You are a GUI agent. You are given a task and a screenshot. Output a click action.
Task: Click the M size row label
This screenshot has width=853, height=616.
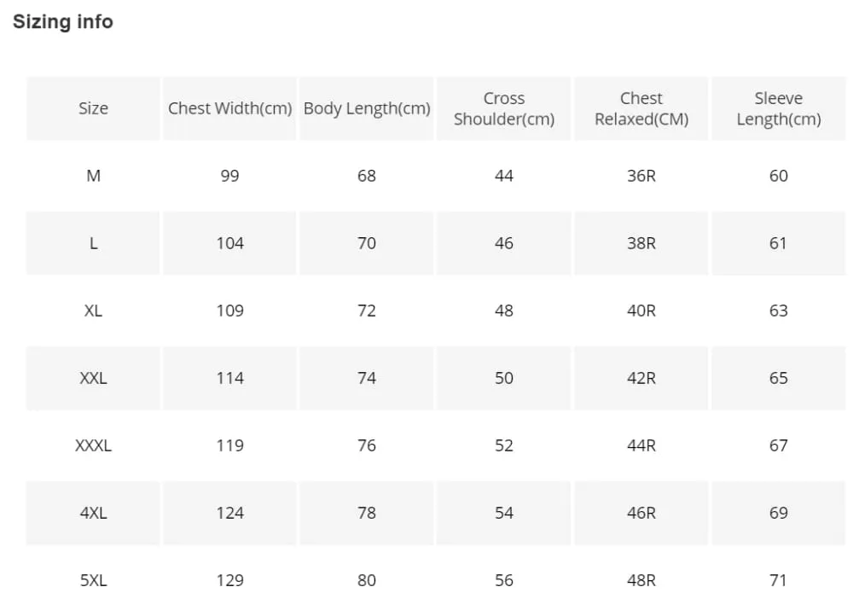(93, 176)
